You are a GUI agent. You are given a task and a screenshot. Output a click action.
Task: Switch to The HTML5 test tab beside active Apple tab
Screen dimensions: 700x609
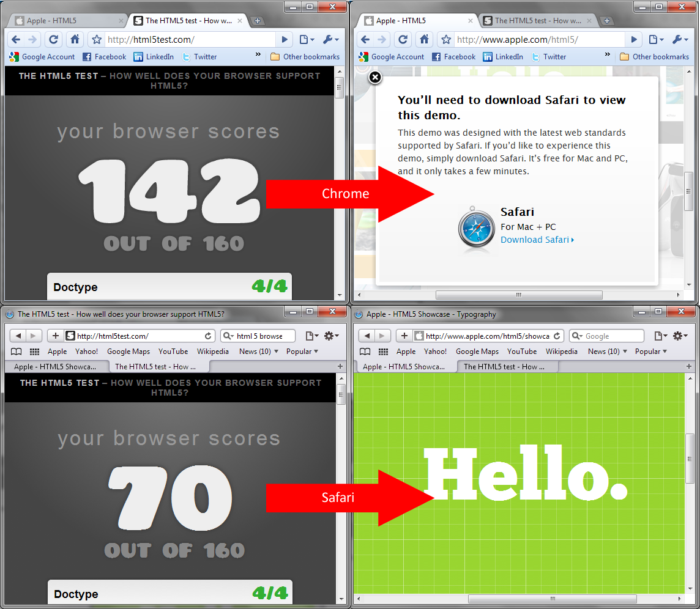click(538, 21)
